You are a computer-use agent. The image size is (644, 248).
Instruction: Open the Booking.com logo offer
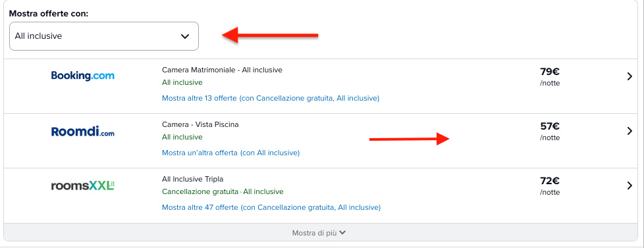point(82,76)
